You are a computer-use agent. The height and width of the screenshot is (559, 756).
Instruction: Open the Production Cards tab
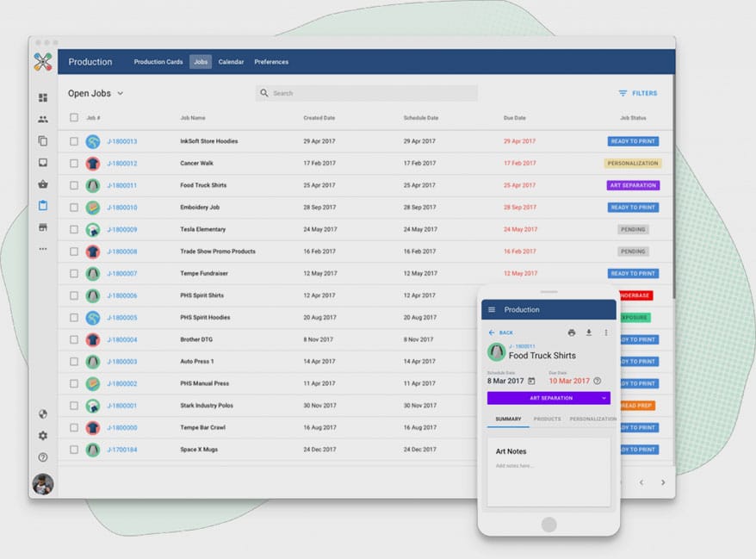tap(158, 62)
